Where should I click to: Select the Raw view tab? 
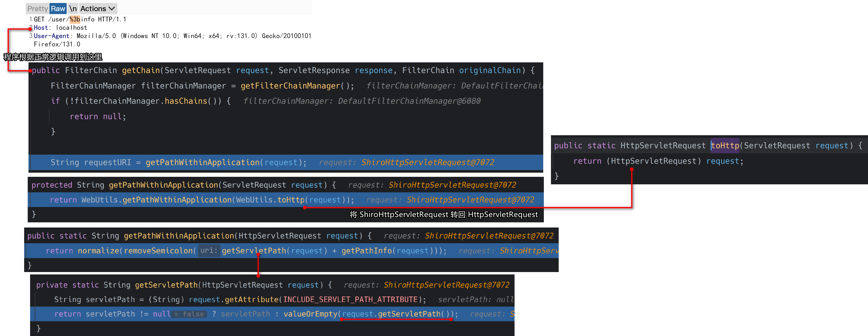pyautogui.click(x=58, y=9)
